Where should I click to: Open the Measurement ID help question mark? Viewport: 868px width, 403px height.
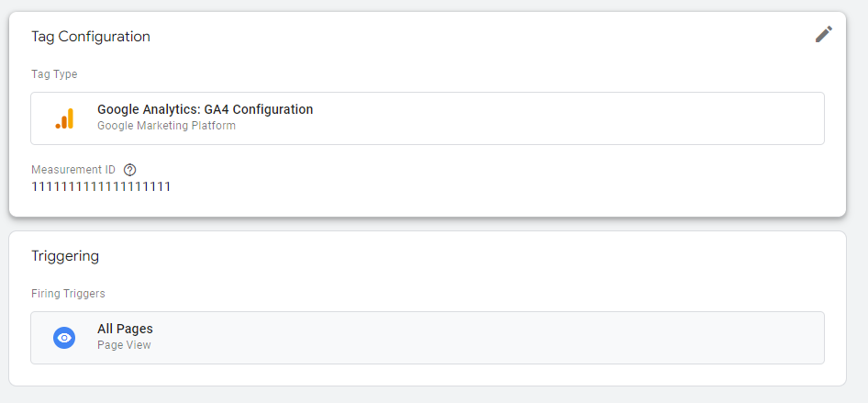(129, 170)
